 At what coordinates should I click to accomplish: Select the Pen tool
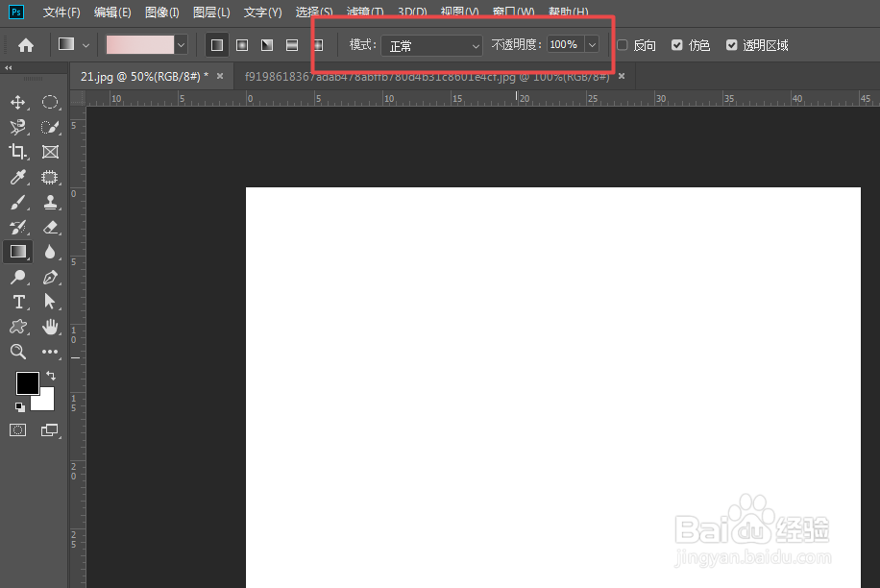pos(50,277)
